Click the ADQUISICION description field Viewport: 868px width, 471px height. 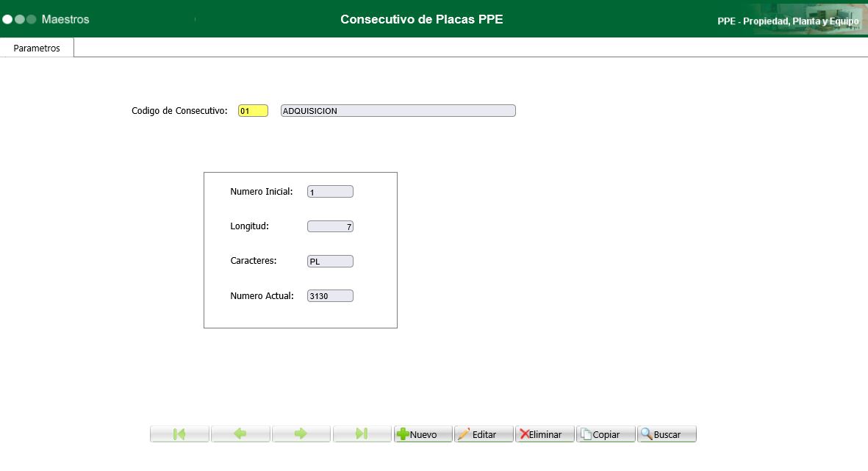(398, 111)
